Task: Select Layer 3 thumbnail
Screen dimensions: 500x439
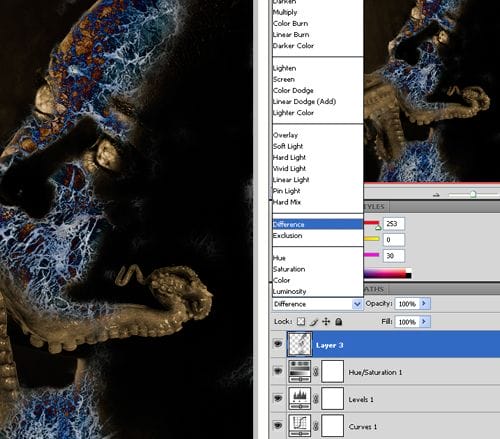Action: tap(299, 344)
